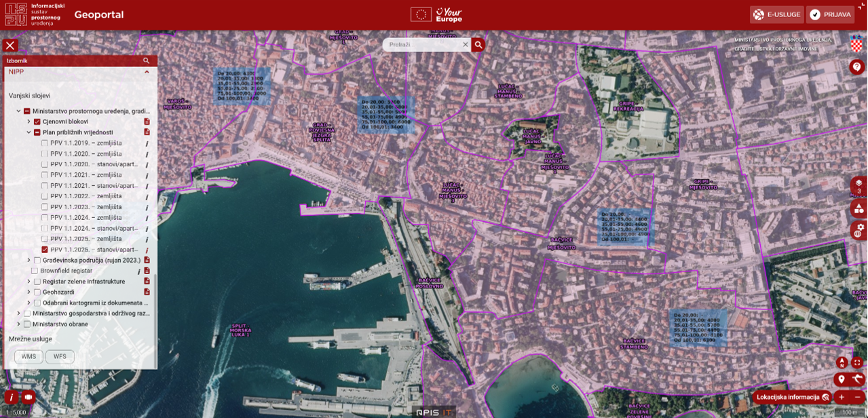Collapse the Plan približnih vrijednosti node
This screenshot has height=418, width=868.
(x=29, y=132)
